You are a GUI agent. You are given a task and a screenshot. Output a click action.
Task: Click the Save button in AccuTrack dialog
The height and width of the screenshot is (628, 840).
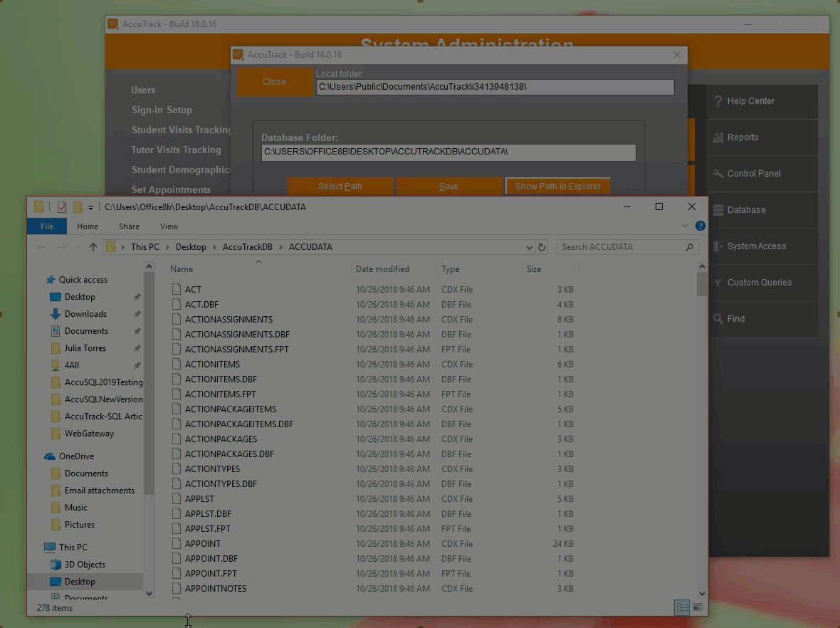(449, 187)
